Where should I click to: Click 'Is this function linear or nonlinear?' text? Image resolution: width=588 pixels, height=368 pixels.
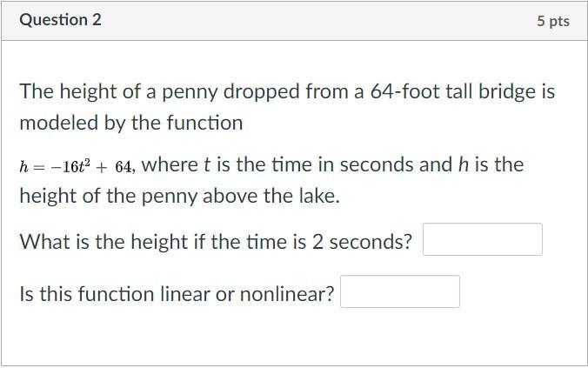(177, 294)
